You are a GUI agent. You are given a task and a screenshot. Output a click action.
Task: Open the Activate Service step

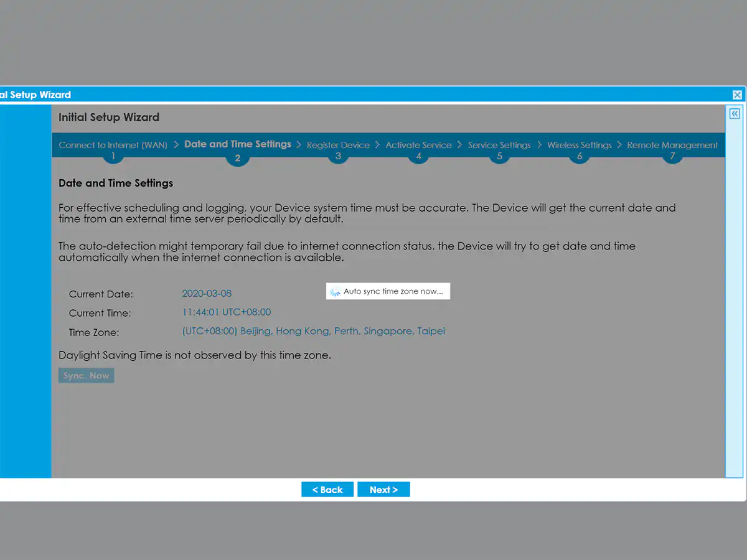[418, 145]
